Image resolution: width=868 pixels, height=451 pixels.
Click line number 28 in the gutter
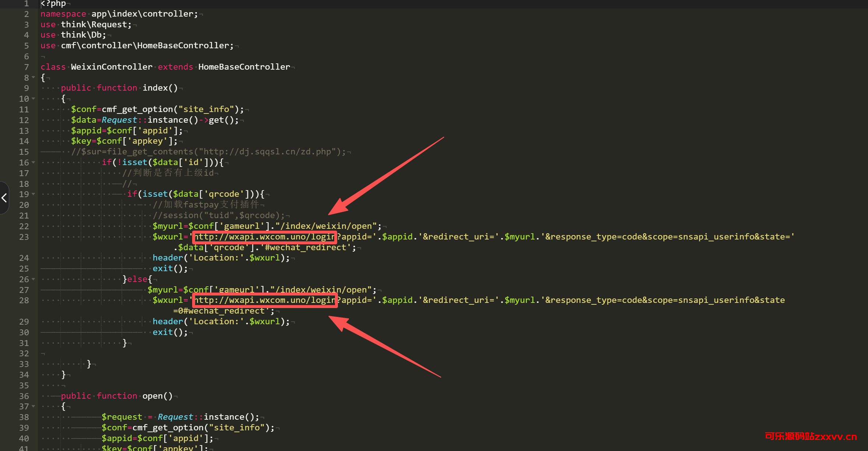click(x=24, y=301)
